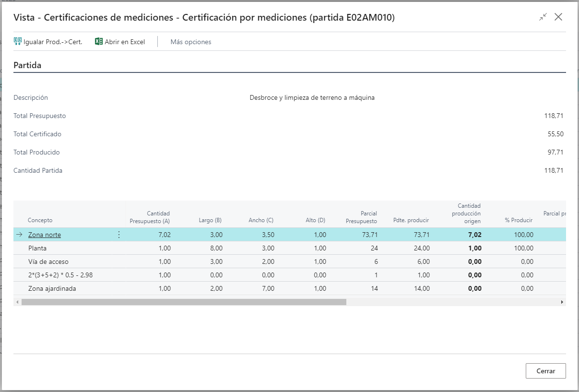Click the Largo (B) column header
Screen dimensions: 579x392
[210, 220]
